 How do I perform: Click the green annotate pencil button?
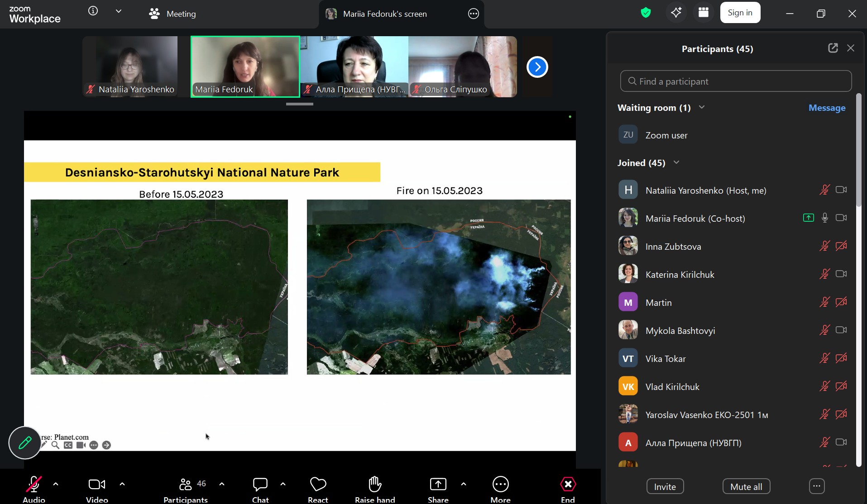pyautogui.click(x=25, y=442)
